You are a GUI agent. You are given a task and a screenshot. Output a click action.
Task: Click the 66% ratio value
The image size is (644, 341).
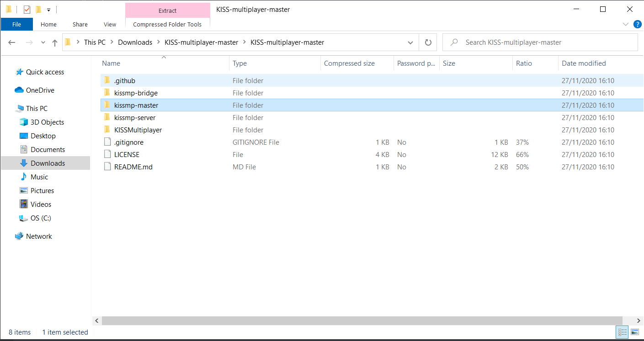[522, 155]
